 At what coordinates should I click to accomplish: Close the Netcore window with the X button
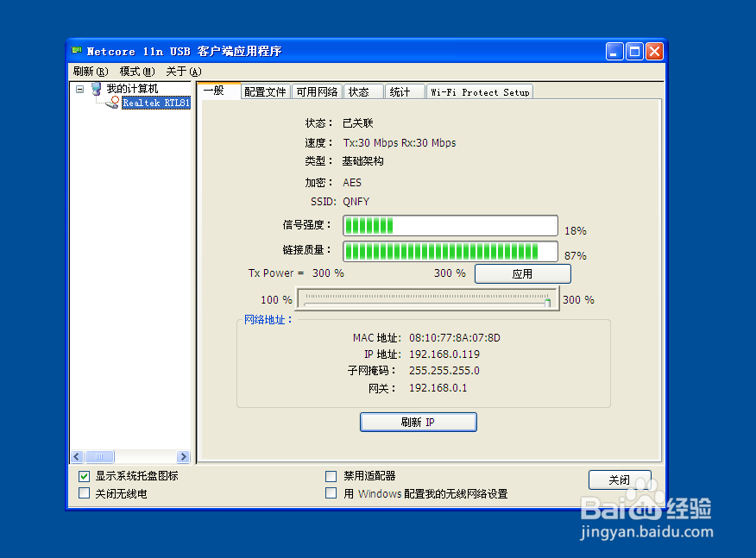654,52
